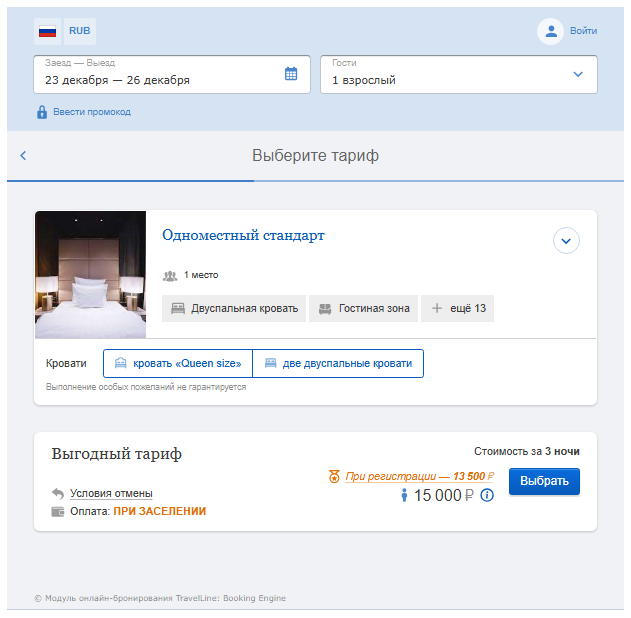The image size is (631, 618).
Task: Click the check-in and check-out date field
Action: 172,74
